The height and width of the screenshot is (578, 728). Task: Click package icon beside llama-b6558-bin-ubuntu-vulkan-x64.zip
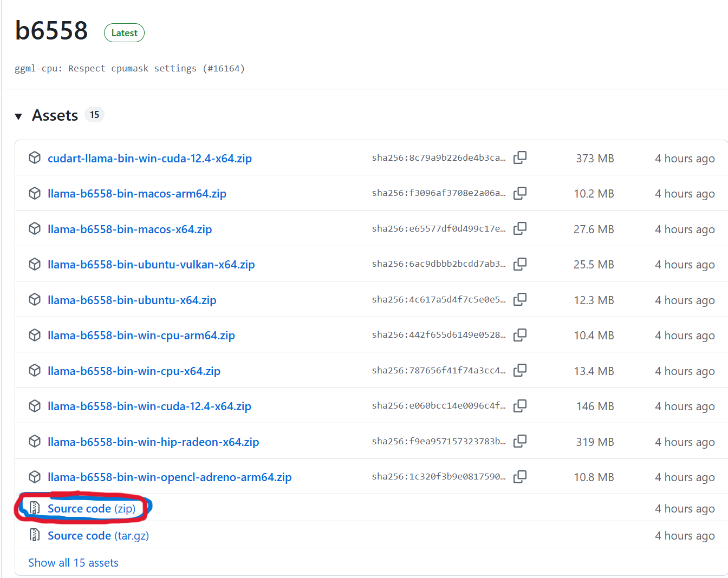coord(35,264)
